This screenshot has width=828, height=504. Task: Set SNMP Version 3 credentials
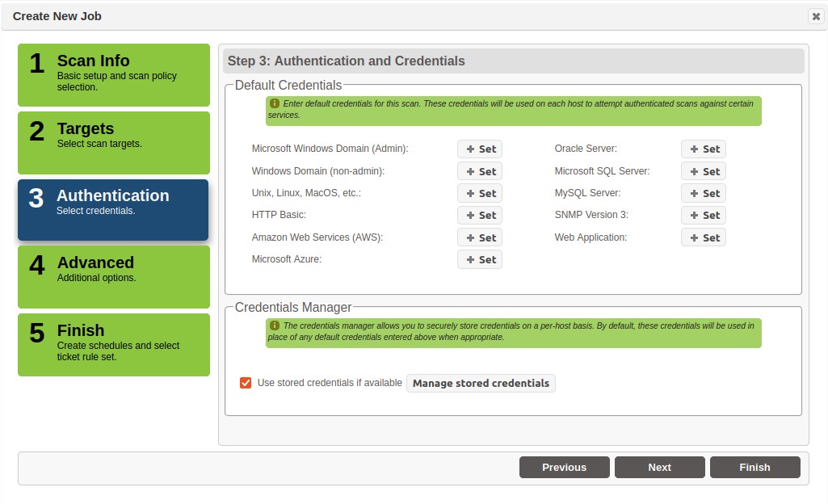pos(703,216)
